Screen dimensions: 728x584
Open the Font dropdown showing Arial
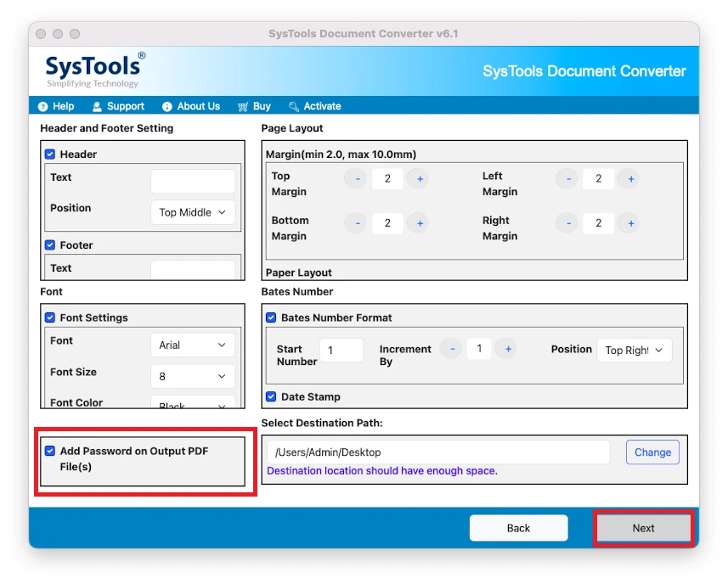pyautogui.click(x=193, y=345)
